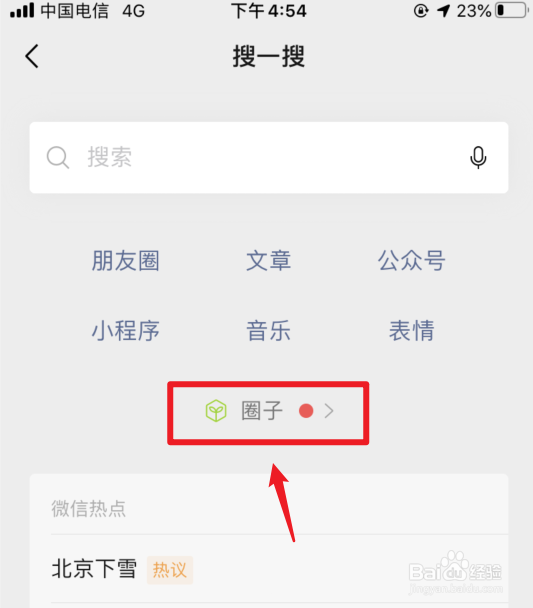Screen dimensions: 533x608
Task: Tap the location arrow status icon
Action: [x=443, y=10]
